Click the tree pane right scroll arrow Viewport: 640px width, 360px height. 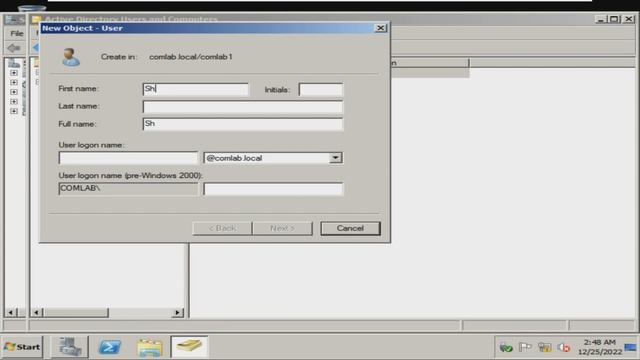tap(177, 313)
